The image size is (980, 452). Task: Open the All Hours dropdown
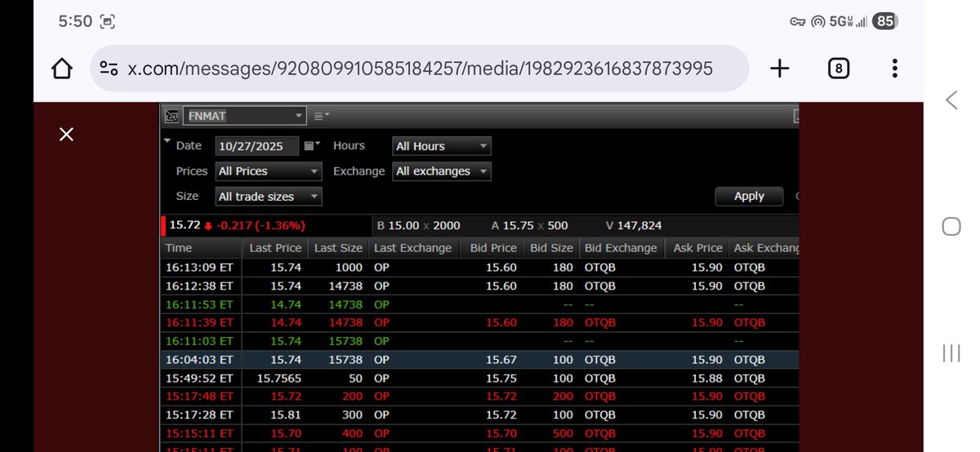(x=442, y=146)
